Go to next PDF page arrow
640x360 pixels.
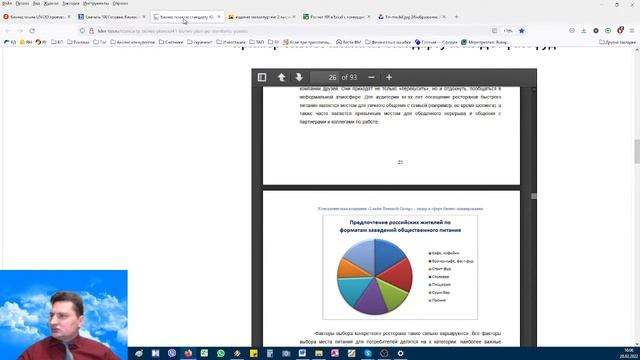[x=299, y=77]
